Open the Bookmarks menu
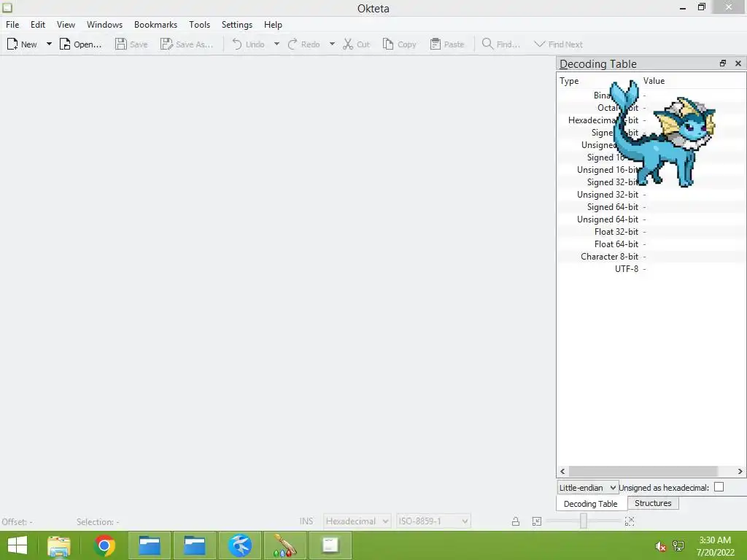Image resolution: width=747 pixels, height=560 pixels. point(155,25)
